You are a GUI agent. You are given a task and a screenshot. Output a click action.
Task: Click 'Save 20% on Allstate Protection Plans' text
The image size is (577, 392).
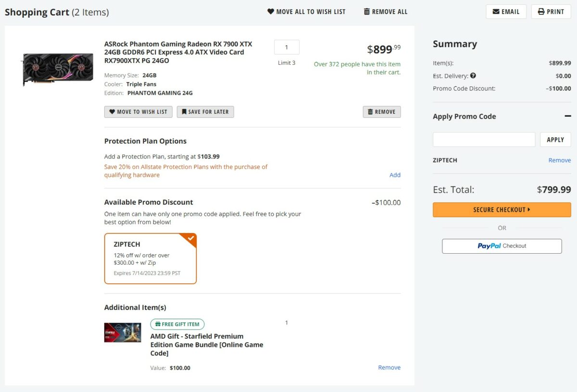[x=186, y=171]
